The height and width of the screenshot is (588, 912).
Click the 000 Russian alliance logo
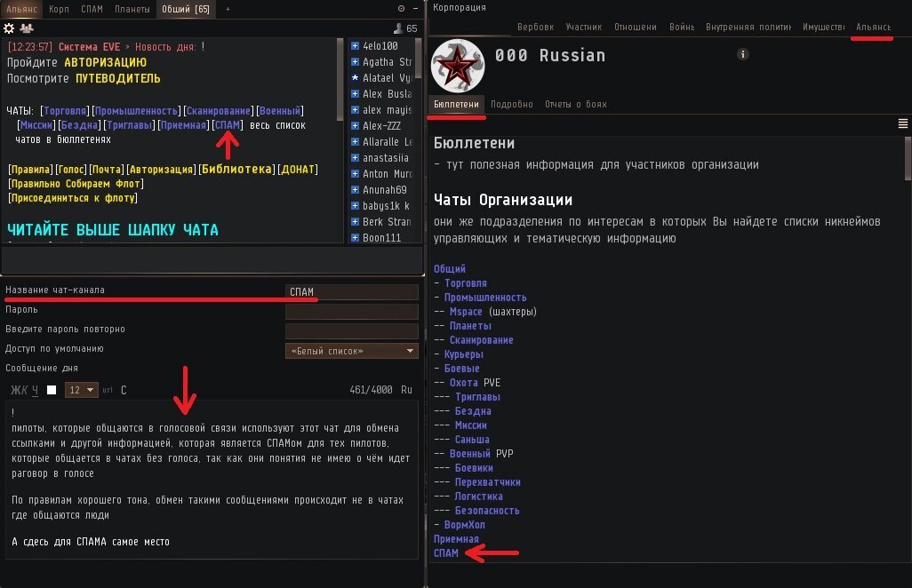point(458,66)
